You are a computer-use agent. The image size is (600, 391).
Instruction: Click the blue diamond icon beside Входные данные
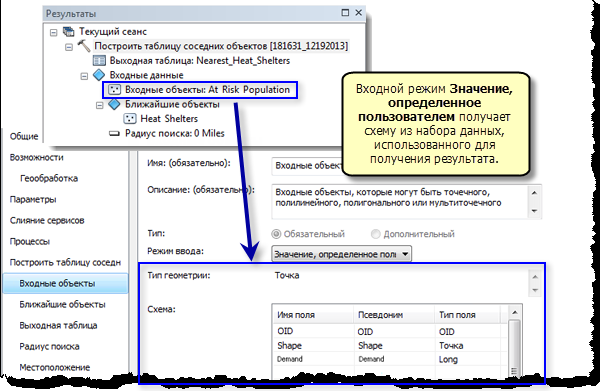click(99, 75)
